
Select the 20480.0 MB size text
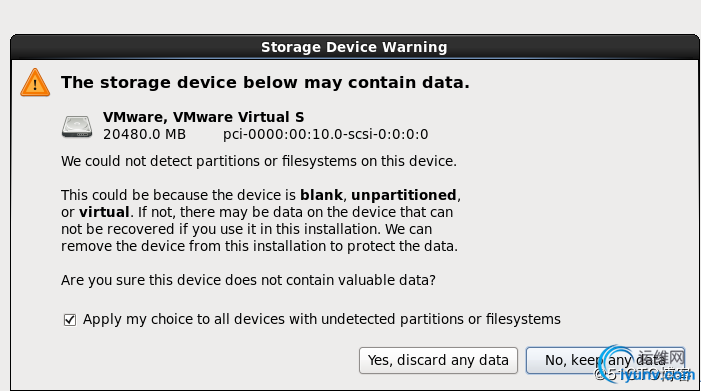(x=144, y=135)
